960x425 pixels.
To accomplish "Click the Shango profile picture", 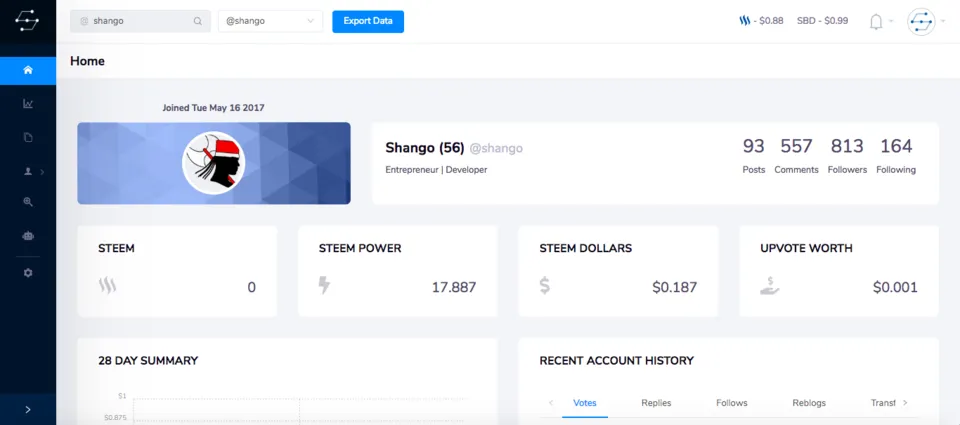I will (214, 163).
